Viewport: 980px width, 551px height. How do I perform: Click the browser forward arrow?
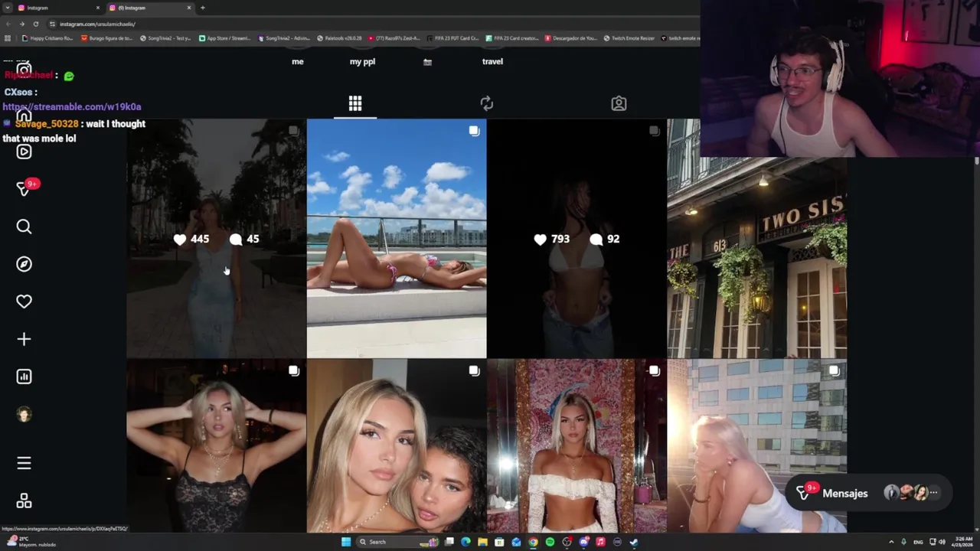[x=21, y=24]
